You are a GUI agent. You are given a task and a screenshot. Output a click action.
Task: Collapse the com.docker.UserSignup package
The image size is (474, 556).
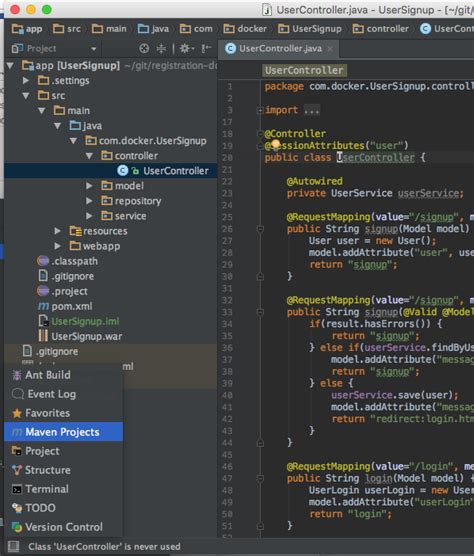click(x=73, y=141)
